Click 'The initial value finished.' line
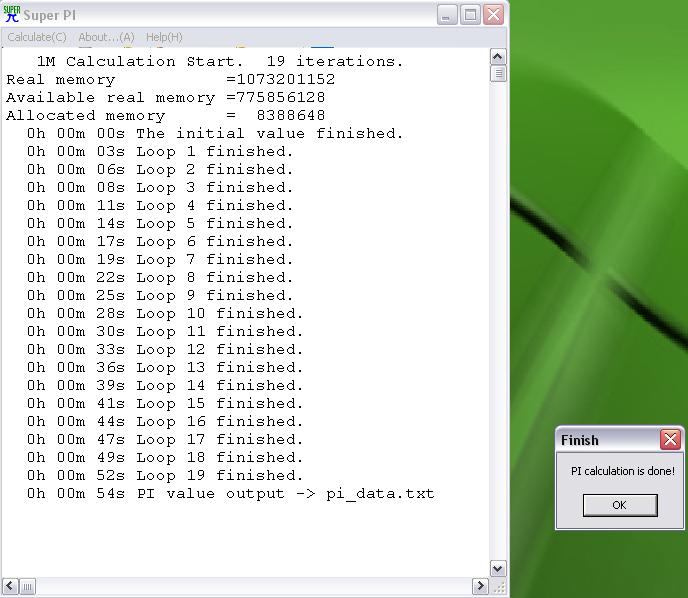688x598 pixels. [x=215, y=133]
